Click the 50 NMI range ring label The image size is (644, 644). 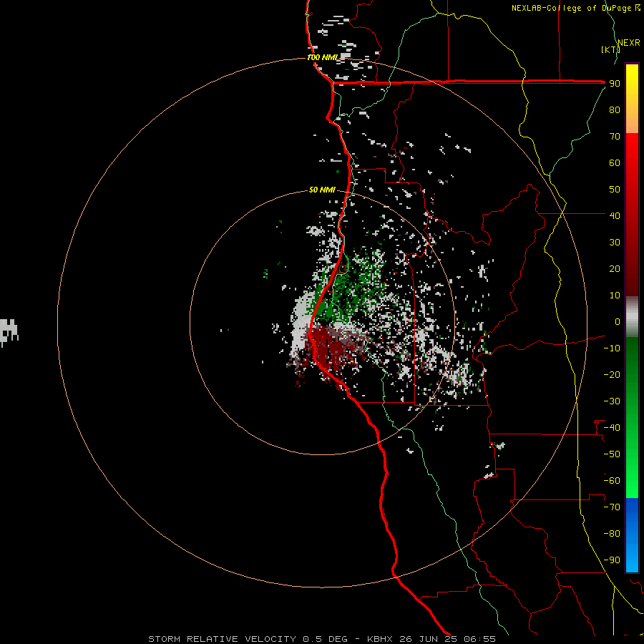click(x=322, y=190)
